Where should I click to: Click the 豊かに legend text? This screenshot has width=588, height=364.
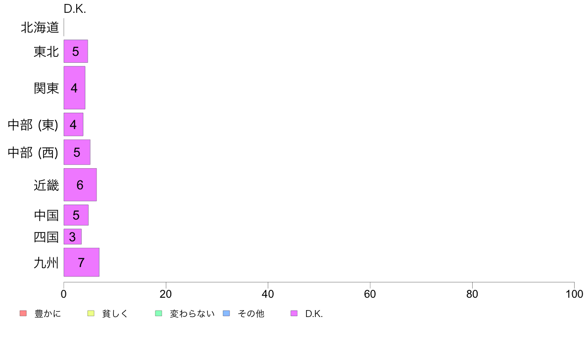[48, 314]
